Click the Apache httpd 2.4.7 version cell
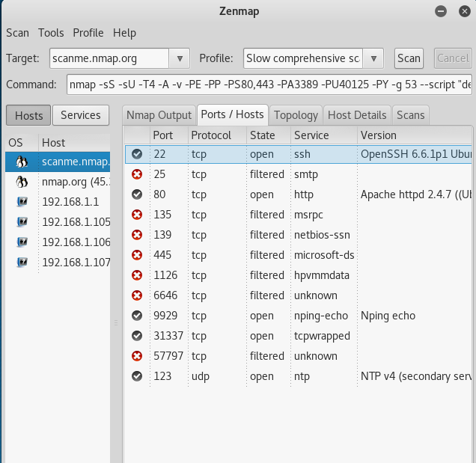This screenshot has width=476, height=463. tap(415, 194)
